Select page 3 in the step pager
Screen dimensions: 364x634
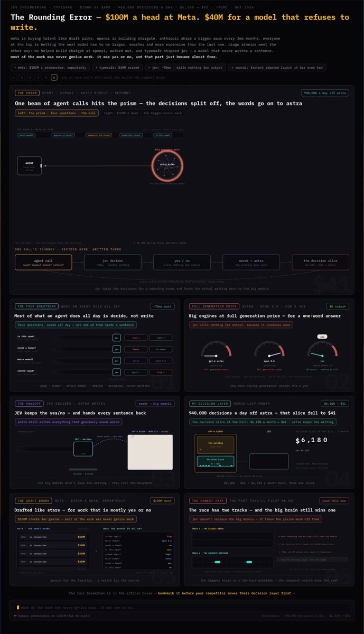tap(30, 77)
